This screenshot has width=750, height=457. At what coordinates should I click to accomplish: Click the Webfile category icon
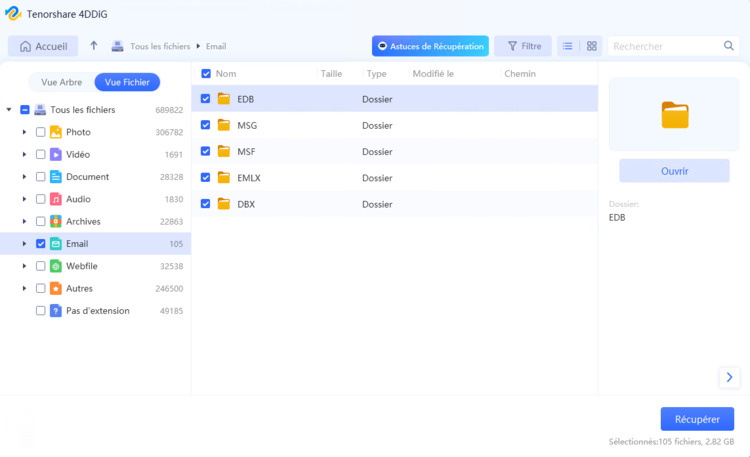(x=56, y=266)
